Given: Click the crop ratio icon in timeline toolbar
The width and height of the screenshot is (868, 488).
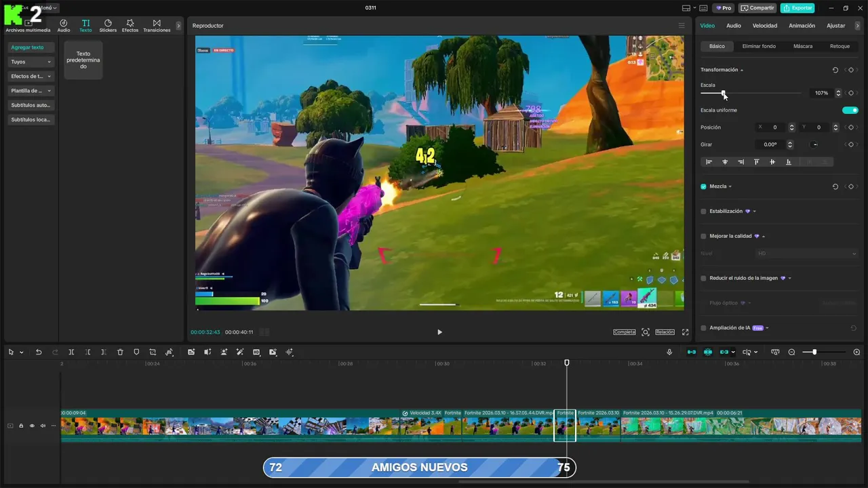Looking at the screenshot, I should tap(153, 352).
